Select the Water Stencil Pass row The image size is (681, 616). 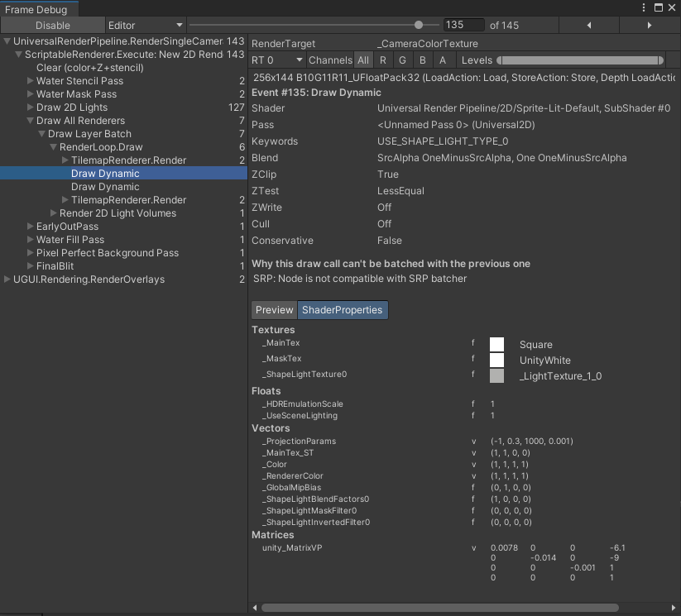pyautogui.click(x=124, y=81)
